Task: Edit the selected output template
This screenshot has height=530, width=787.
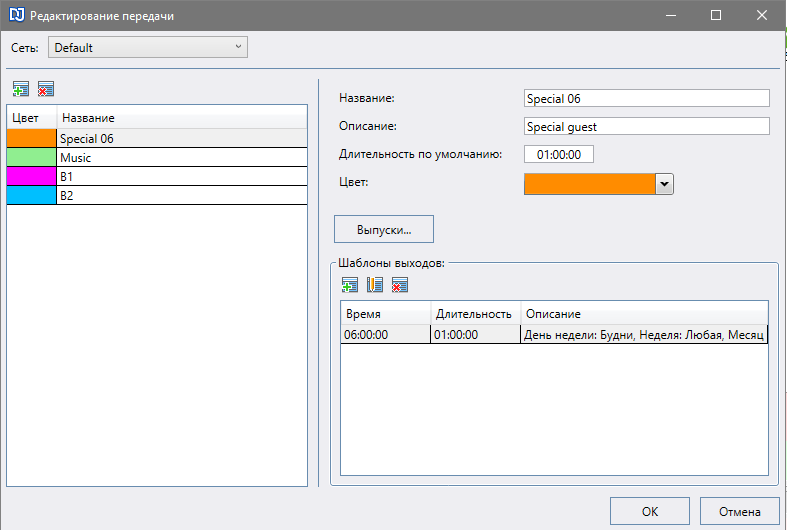Action: [375, 285]
